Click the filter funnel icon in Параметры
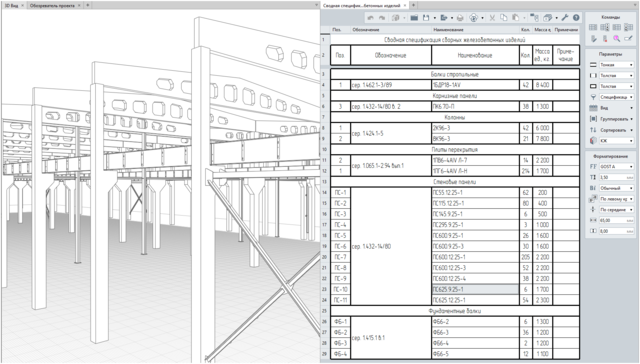Screen dimensions: 640x364 (593, 97)
